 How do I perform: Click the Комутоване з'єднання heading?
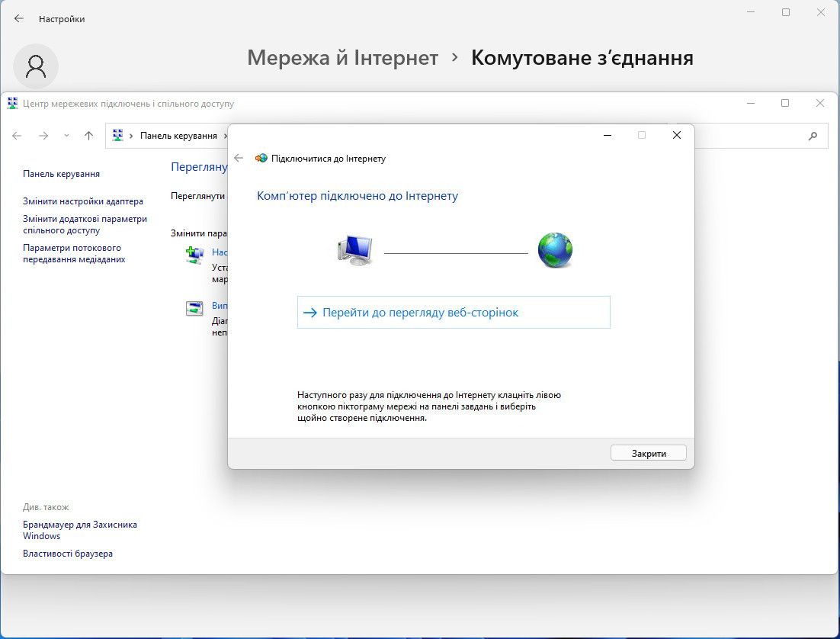582,57
